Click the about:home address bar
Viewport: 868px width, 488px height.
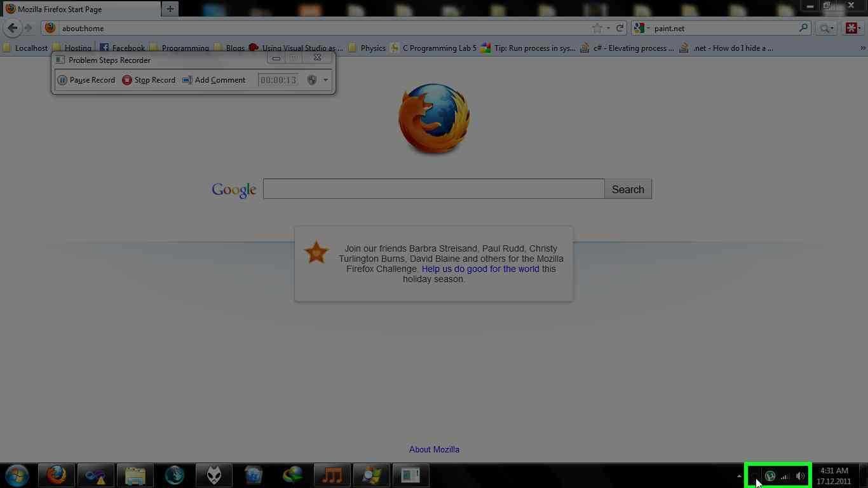[x=324, y=28]
